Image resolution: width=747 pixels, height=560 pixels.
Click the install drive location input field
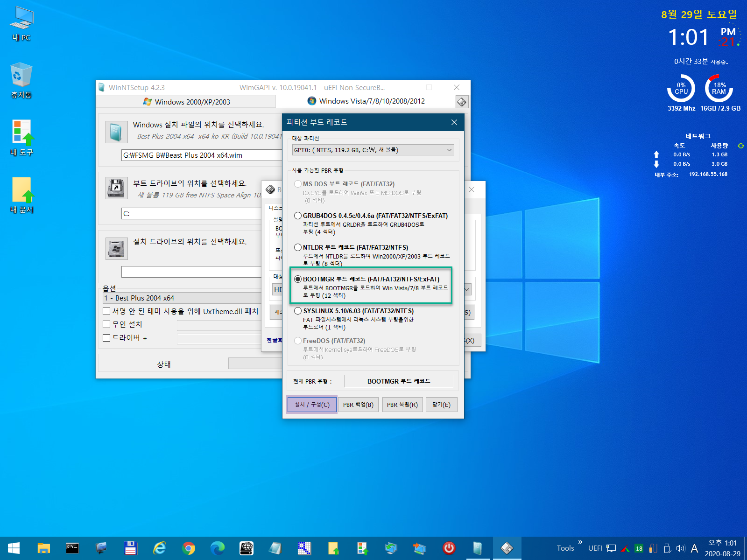(x=191, y=272)
